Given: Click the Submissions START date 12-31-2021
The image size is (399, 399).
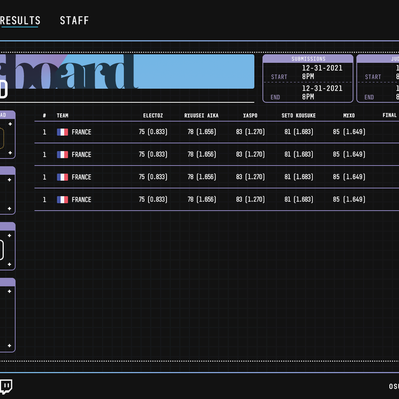Looking at the screenshot, I should (322, 68).
